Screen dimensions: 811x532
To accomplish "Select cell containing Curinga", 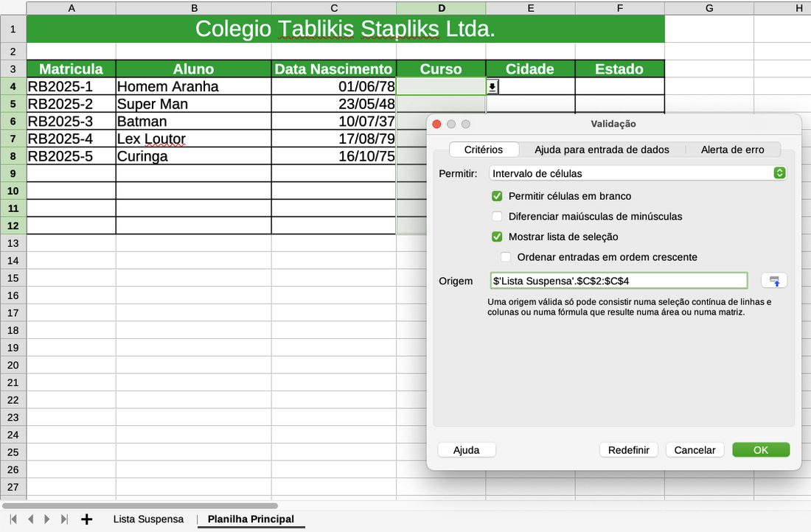I will point(194,156).
